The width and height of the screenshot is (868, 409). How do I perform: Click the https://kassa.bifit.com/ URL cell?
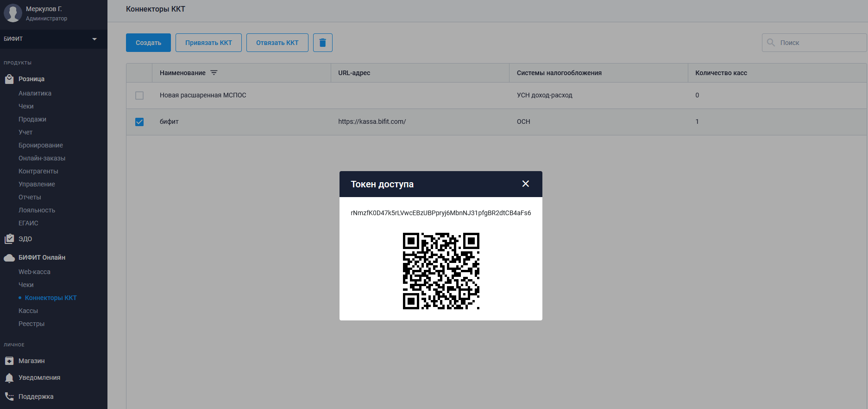click(x=372, y=121)
